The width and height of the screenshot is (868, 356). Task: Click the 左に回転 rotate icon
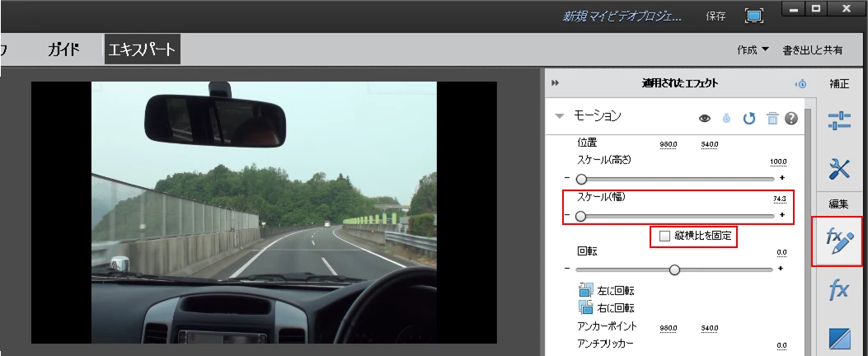(x=586, y=290)
